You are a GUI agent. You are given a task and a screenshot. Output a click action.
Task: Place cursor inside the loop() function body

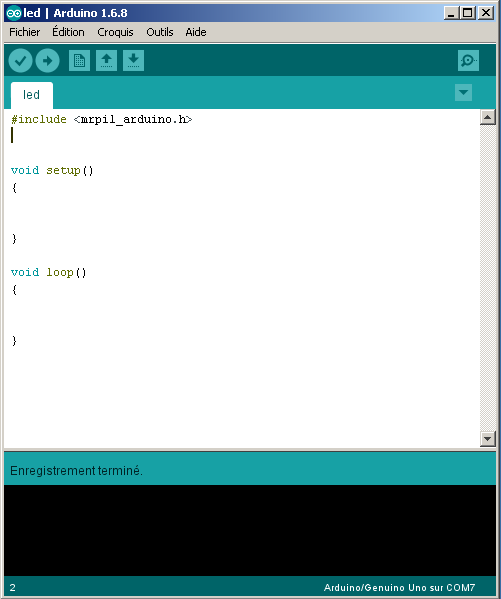[115, 315]
